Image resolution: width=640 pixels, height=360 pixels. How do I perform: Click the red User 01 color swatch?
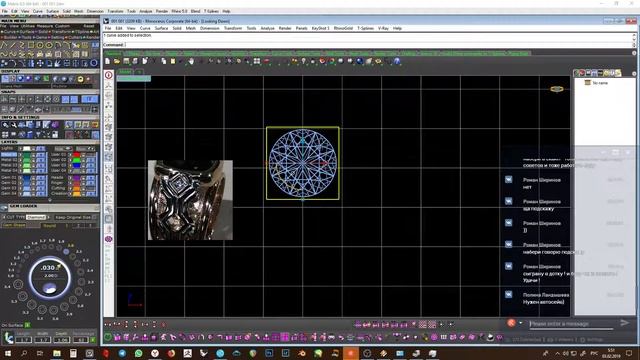click(76, 155)
